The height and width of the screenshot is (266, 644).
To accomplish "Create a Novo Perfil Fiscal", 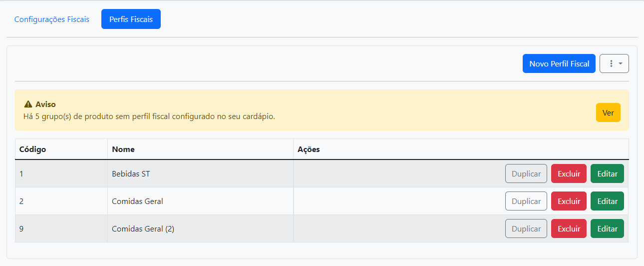I will pyautogui.click(x=559, y=63).
